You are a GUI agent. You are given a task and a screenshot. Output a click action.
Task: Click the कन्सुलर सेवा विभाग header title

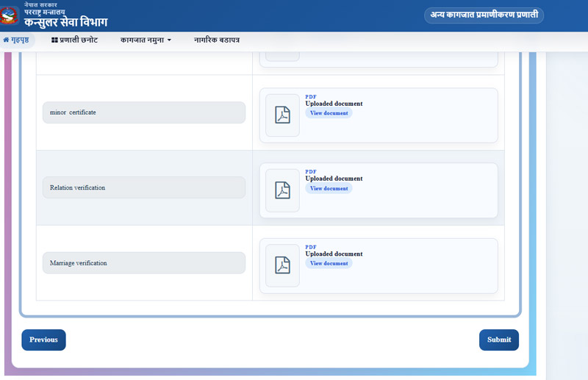tap(65, 22)
